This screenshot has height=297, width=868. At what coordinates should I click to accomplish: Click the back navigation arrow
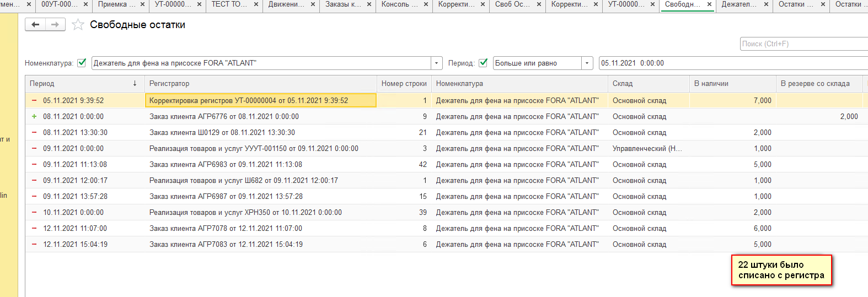35,25
